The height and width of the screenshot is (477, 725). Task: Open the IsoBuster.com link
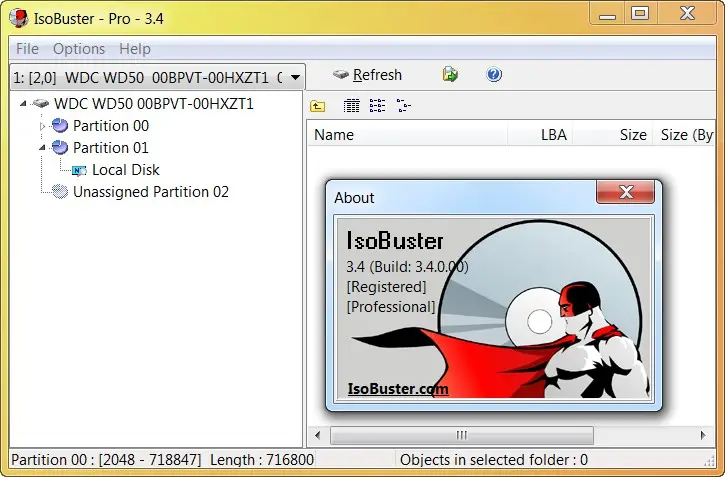click(x=398, y=389)
